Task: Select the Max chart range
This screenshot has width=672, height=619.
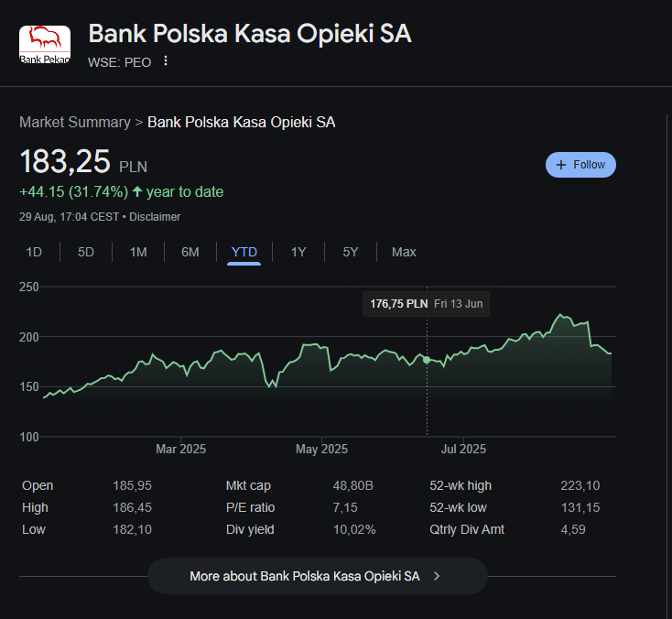Action: coord(404,252)
